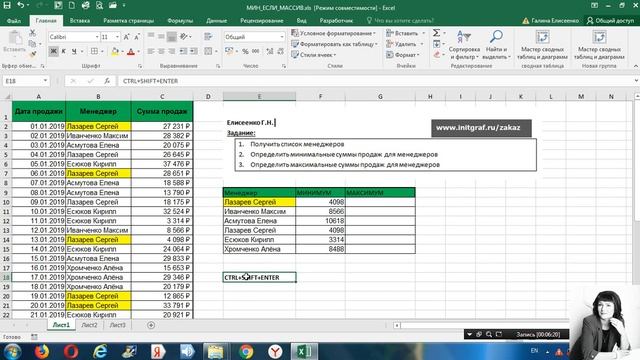Launch pivot table wizard in Новая группа
This screenshot has height=360, width=640.
(x=599, y=45)
